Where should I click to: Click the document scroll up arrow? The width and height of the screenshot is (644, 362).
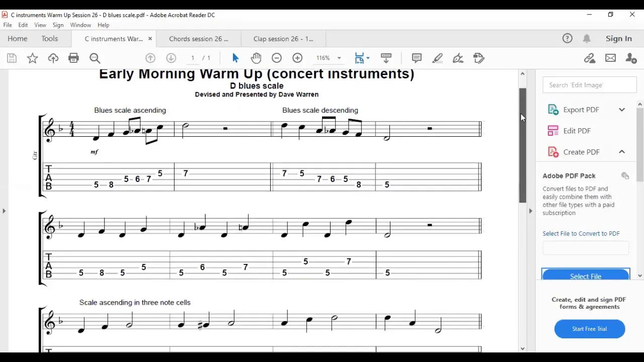pos(523,73)
